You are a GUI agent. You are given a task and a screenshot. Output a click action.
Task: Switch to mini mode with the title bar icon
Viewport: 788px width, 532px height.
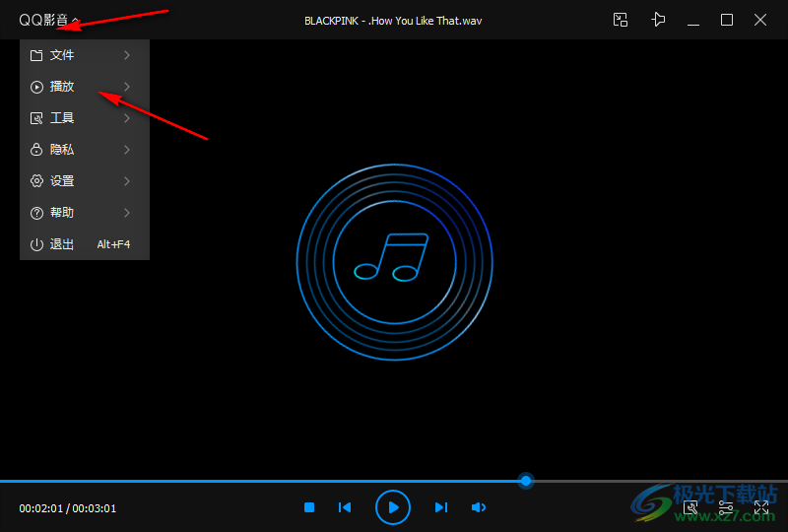pos(621,20)
